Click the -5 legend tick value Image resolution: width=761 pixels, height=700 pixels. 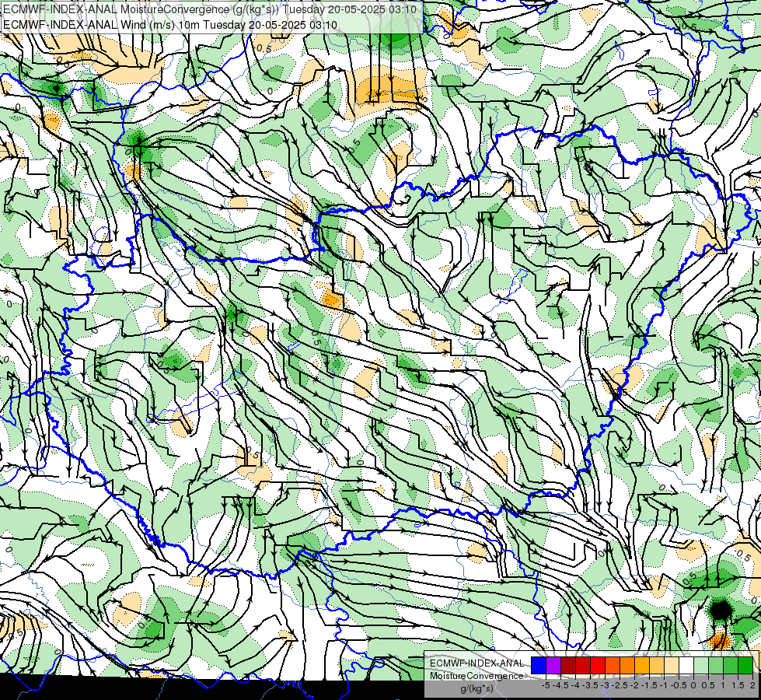(x=546, y=685)
